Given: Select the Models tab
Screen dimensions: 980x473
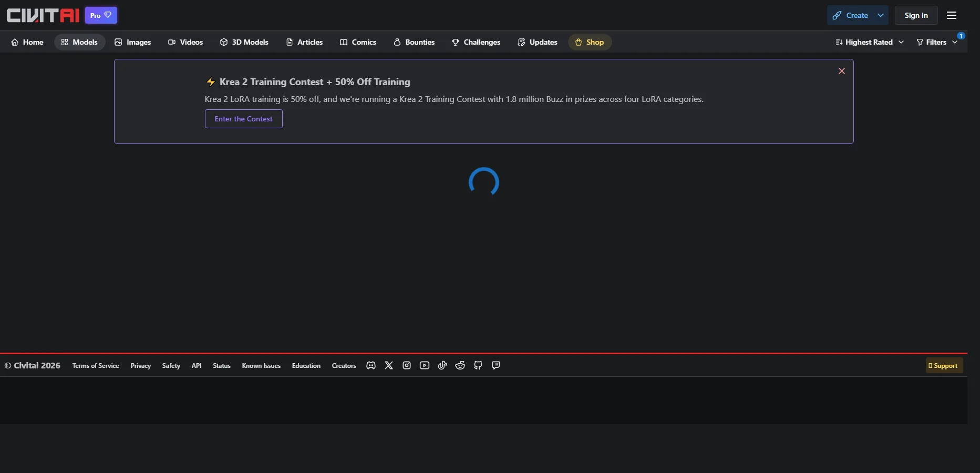Looking at the screenshot, I should point(80,42).
